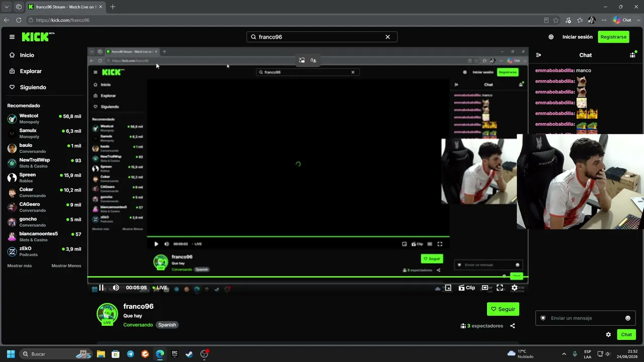Viewport: 644px width, 362px height.
Task: Bookmark the page with star icon
Action: (556, 20)
